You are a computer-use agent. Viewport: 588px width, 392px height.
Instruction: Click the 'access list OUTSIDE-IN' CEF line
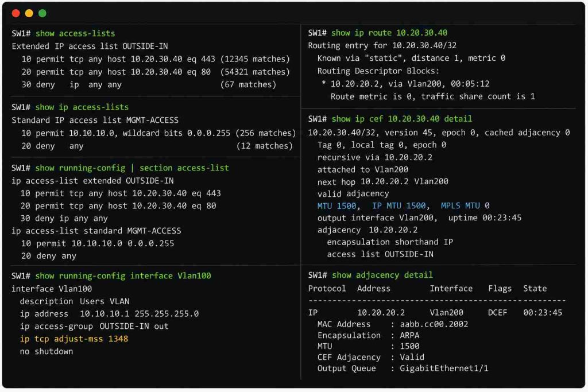pos(380,254)
